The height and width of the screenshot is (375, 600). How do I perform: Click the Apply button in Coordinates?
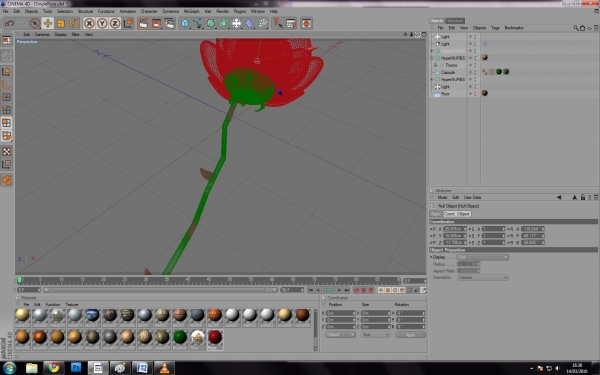(x=410, y=335)
